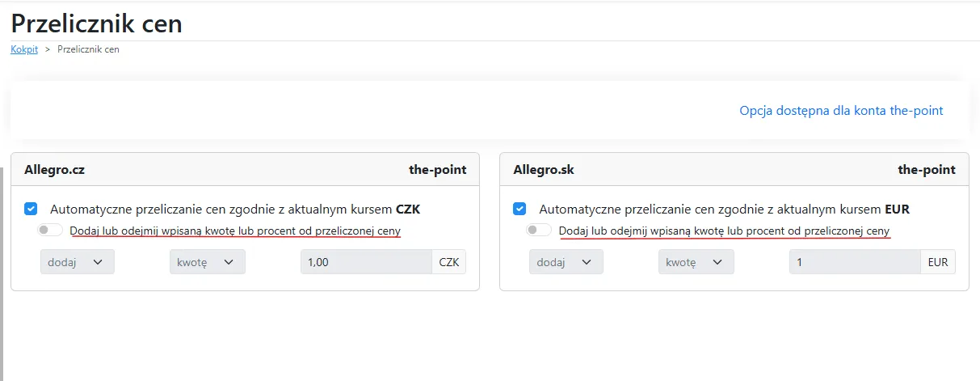Uncheck automatic EUR price conversion checkbox

click(519, 209)
